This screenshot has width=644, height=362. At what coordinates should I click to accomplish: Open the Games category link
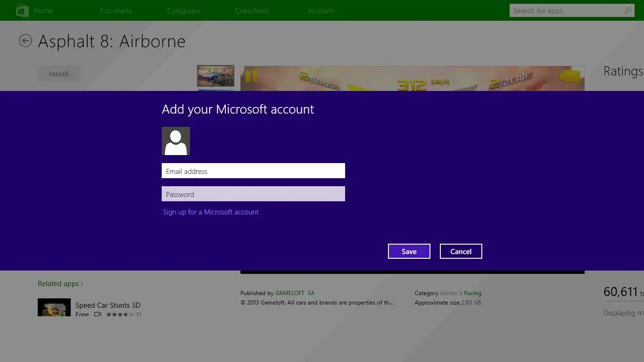[449, 293]
